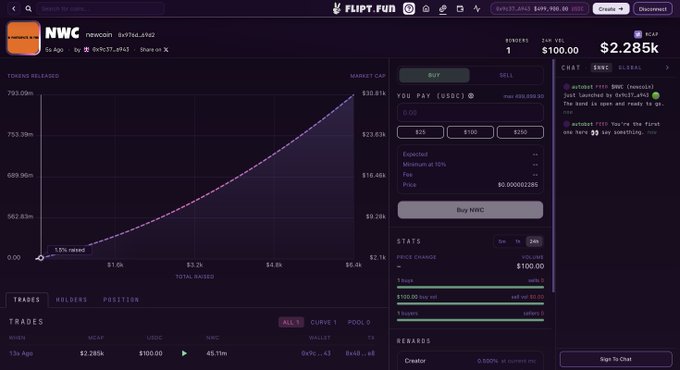The width and height of the screenshot is (680, 370).
Task: Focus the pay amount input field
Action: click(470, 112)
